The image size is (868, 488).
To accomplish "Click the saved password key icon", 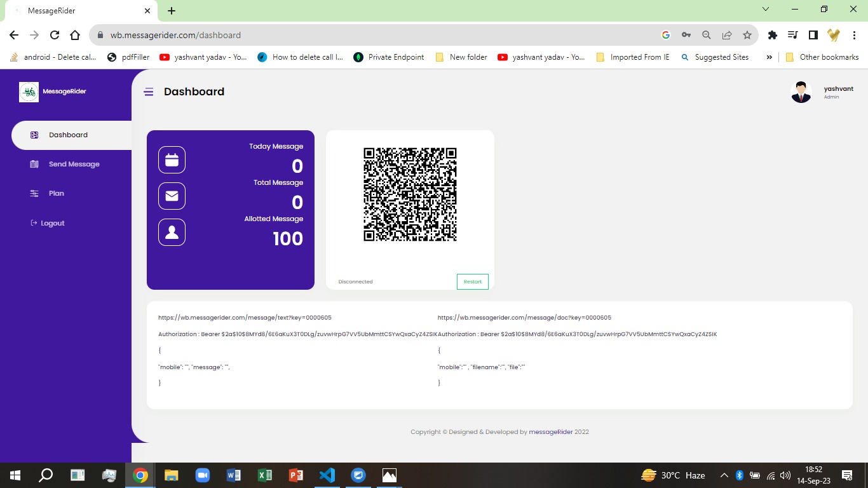I will (x=686, y=35).
